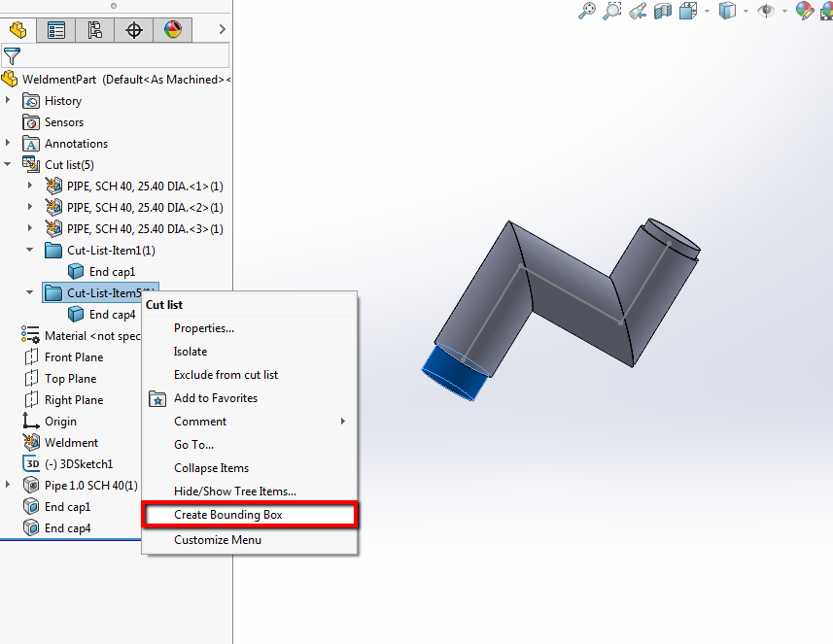This screenshot has height=644, width=833.
Task: Click the View Orientation icon
Action: click(688, 11)
